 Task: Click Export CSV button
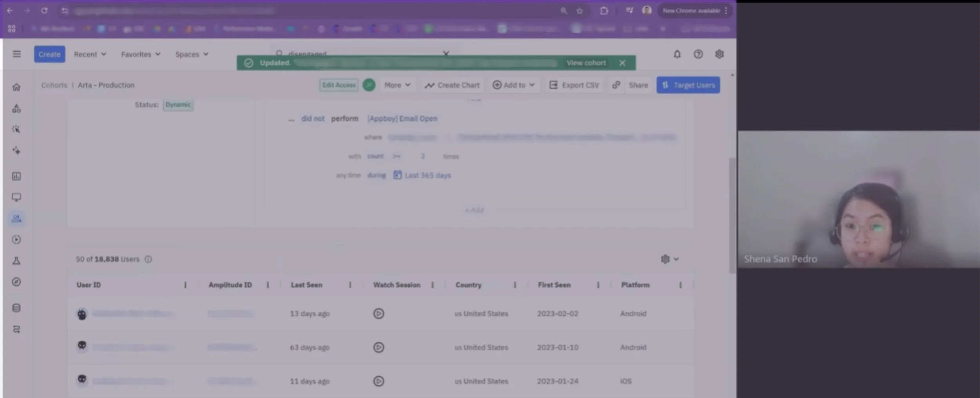pyautogui.click(x=574, y=85)
